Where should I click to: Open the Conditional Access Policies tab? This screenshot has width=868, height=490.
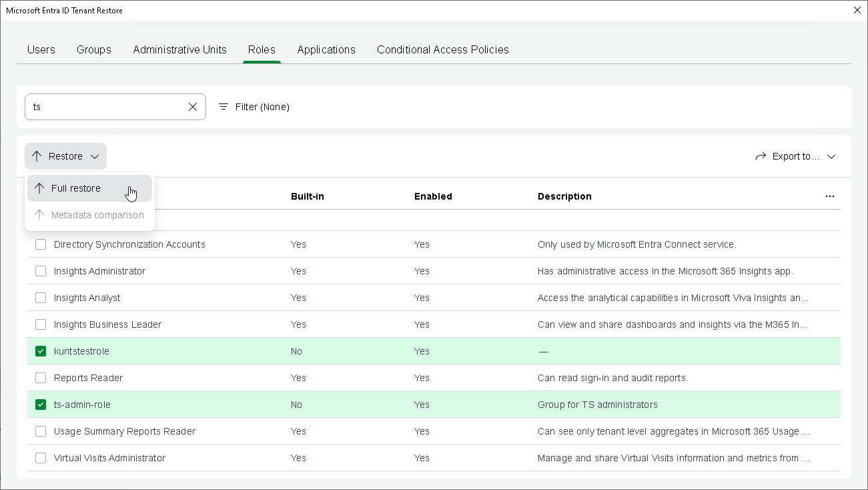[x=443, y=49]
